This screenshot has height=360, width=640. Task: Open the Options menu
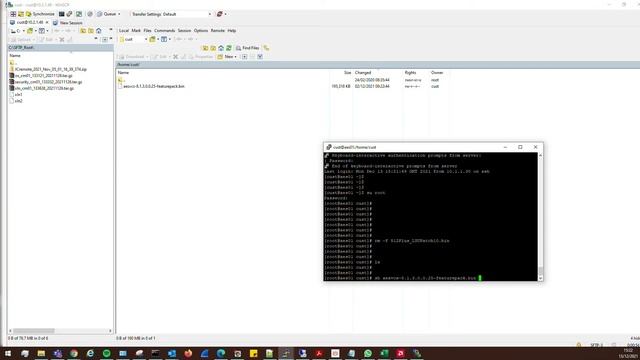click(x=201, y=31)
